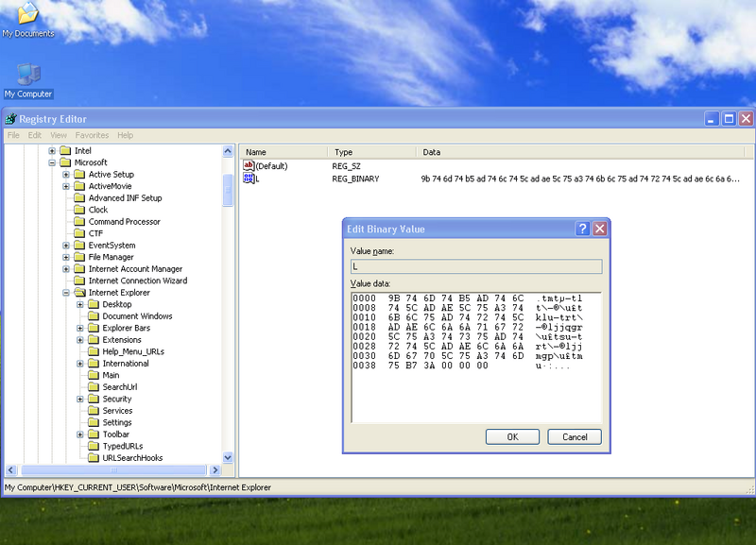Click the Internet Connection Wizard folder icon

[79, 281]
